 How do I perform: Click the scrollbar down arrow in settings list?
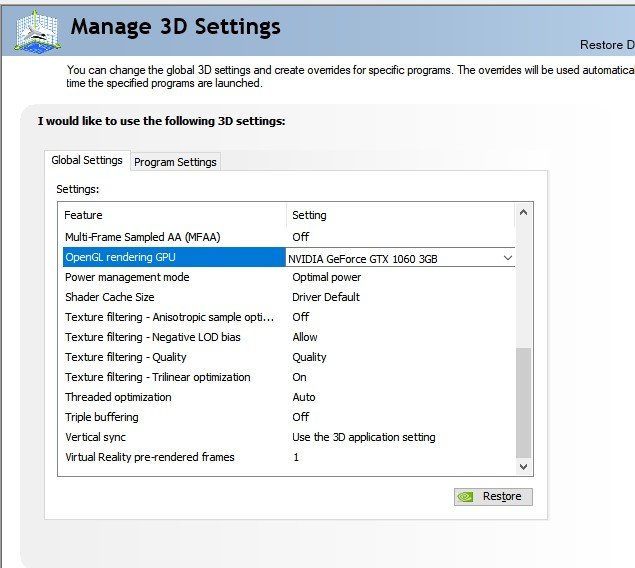pos(523,466)
